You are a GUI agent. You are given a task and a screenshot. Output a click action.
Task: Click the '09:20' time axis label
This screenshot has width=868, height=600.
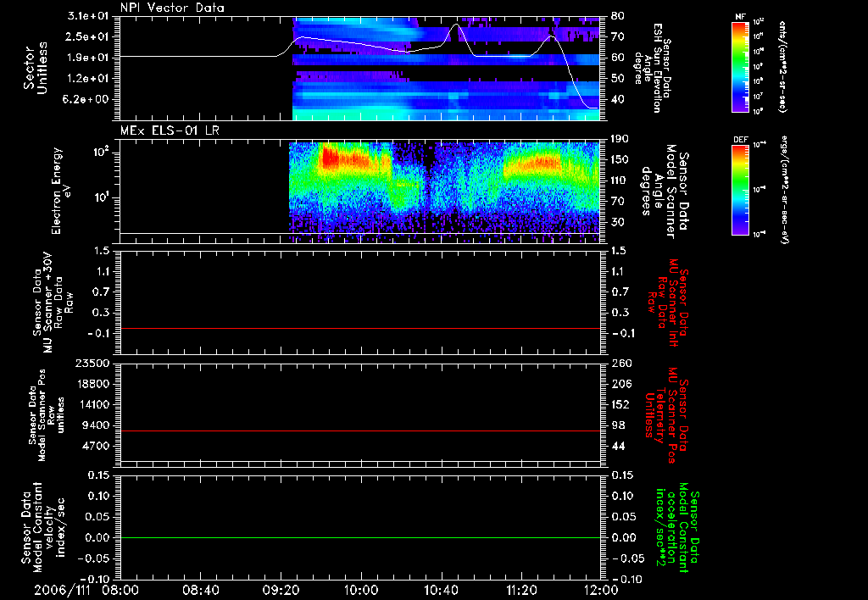click(x=281, y=590)
